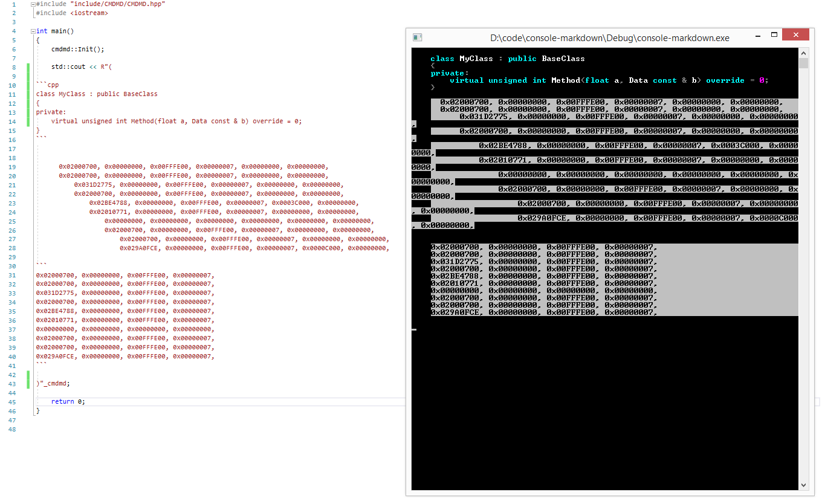
Task: Click 'class MyClass : public BaseClass' in editor
Action: click(97, 94)
